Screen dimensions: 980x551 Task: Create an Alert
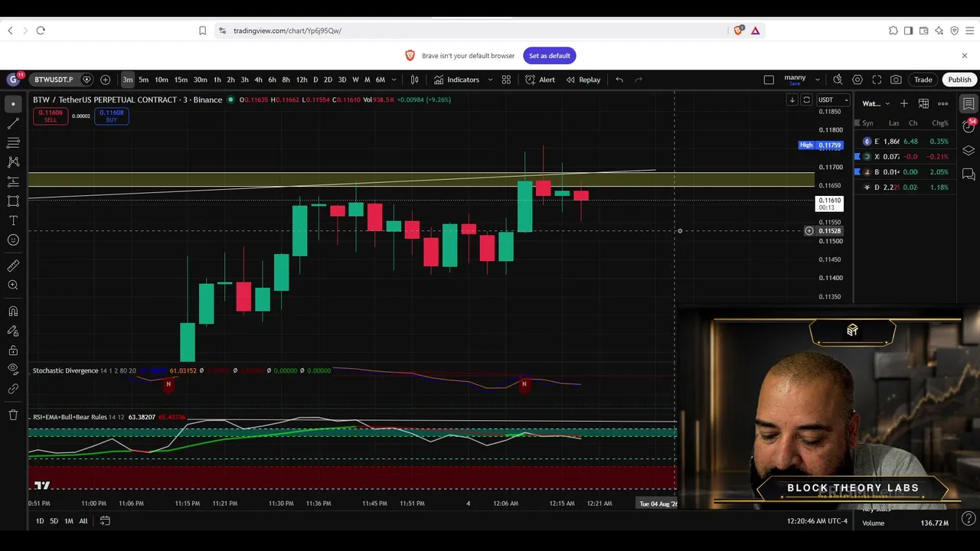coord(541,80)
